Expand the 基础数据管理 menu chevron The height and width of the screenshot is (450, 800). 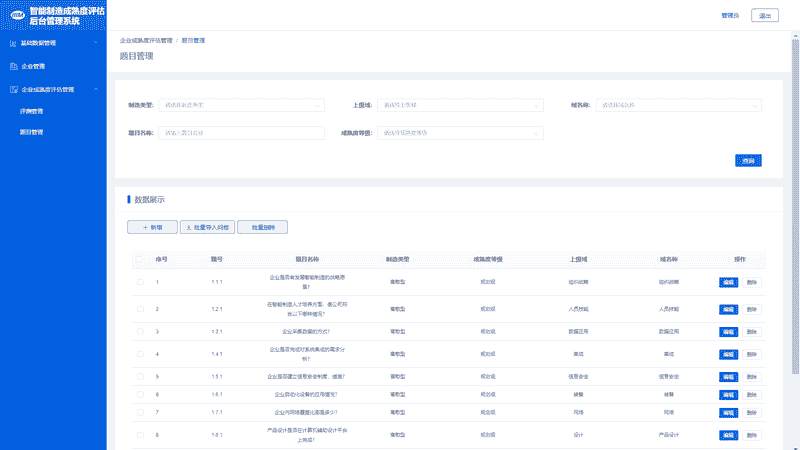(x=95, y=43)
